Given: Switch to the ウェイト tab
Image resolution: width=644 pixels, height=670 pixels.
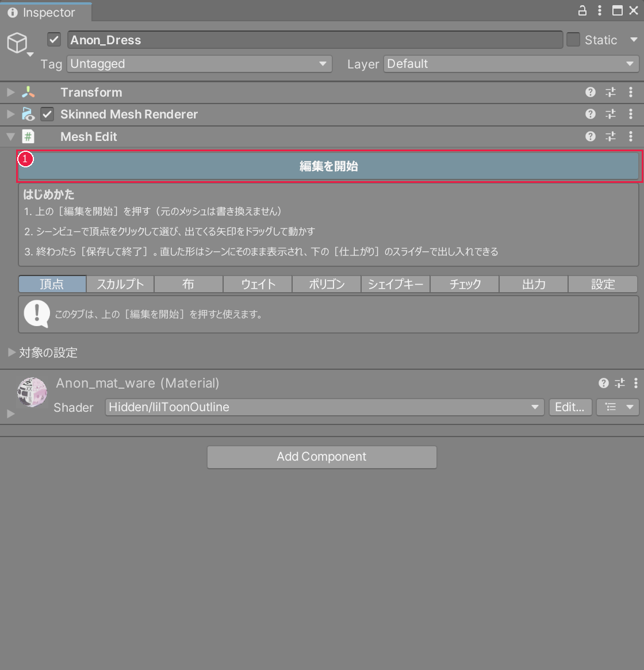Looking at the screenshot, I should point(258,284).
